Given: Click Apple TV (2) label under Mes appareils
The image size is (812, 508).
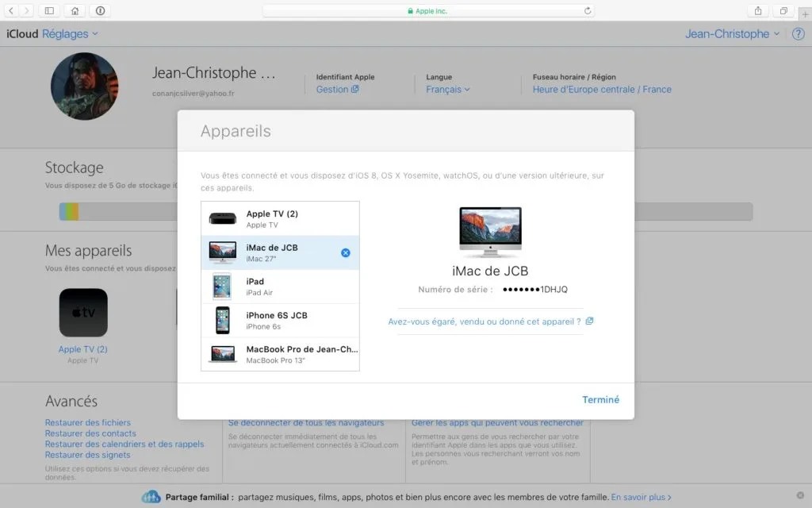Looking at the screenshot, I should (x=82, y=349).
